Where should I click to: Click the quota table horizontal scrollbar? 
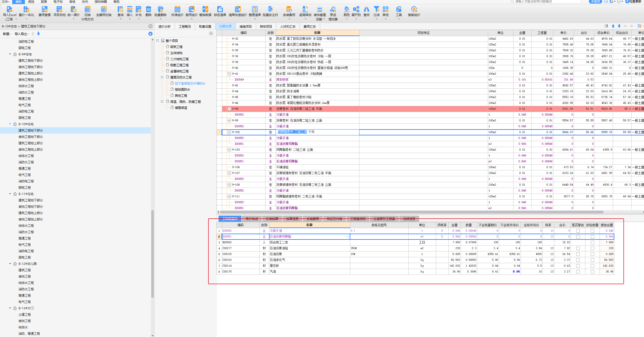[x=411, y=212]
